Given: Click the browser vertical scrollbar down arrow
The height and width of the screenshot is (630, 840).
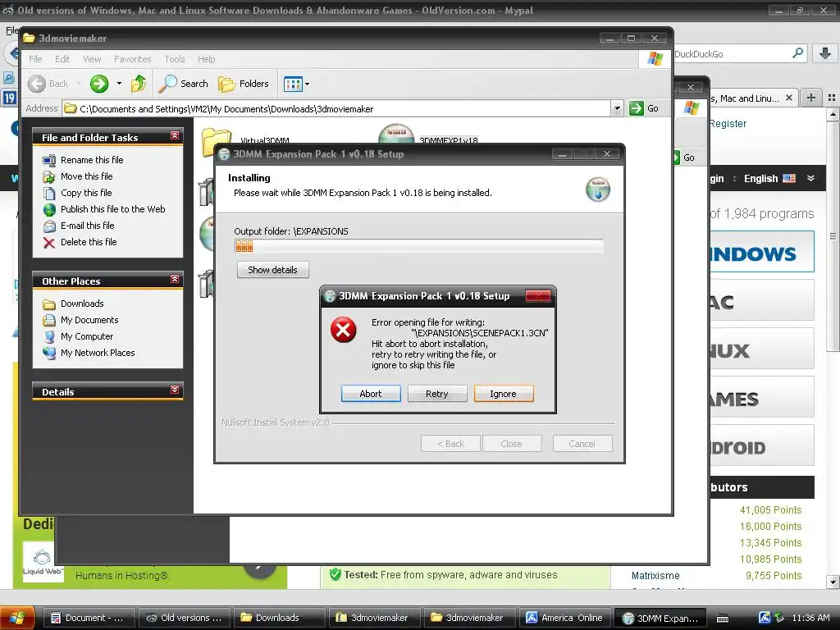Looking at the screenshot, I should click(833, 582).
